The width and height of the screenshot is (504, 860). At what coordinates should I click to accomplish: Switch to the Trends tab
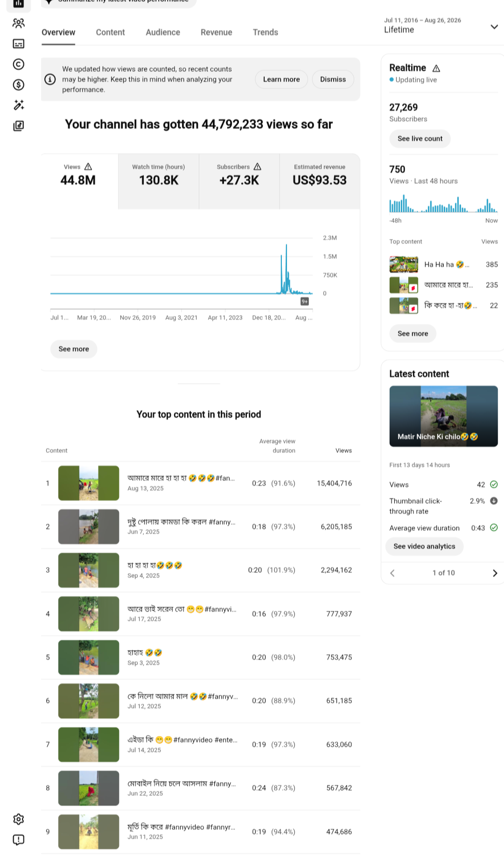(x=266, y=32)
